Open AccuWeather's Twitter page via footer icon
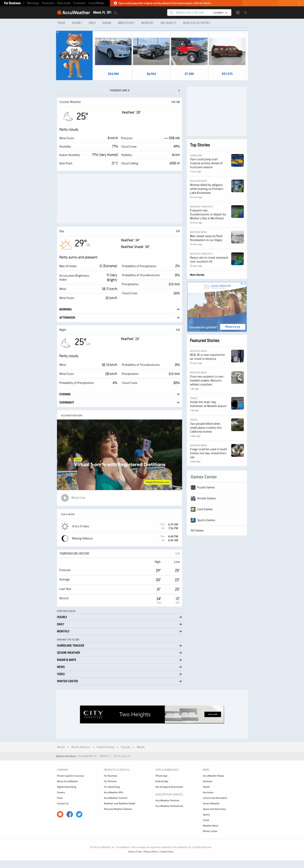Image resolution: width=304 pixels, height=868 pixels. click(x=79, y=814)
